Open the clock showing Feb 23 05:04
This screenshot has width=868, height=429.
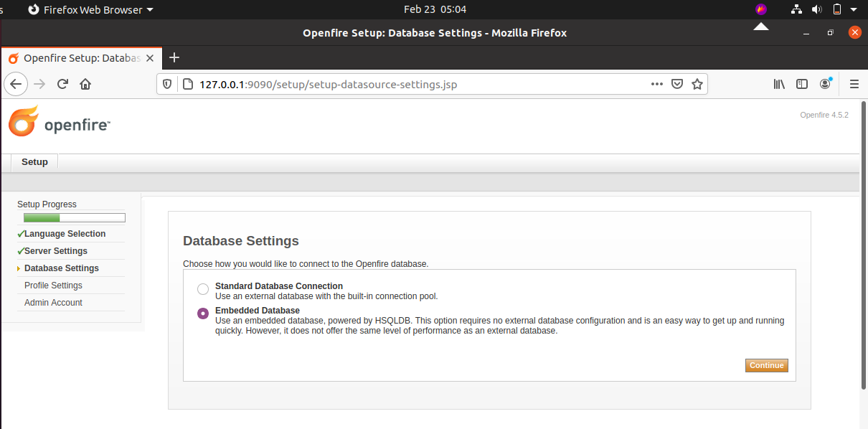[x=435, y=9]
